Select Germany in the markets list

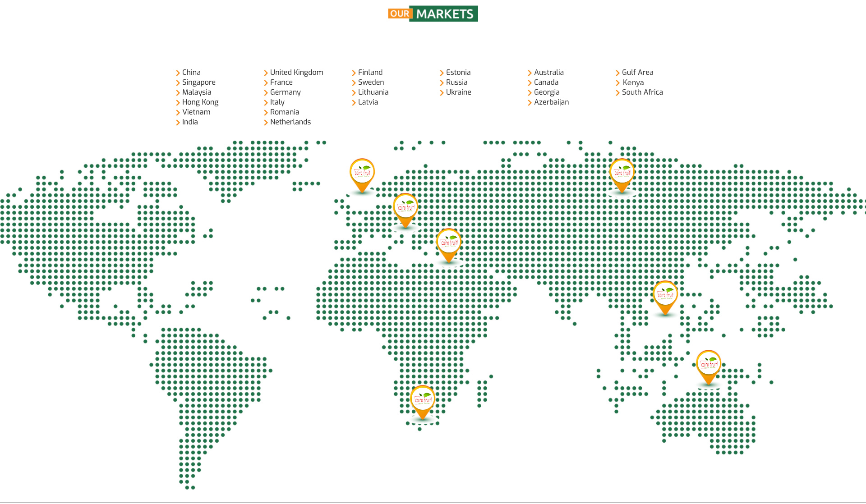point(285,92)
